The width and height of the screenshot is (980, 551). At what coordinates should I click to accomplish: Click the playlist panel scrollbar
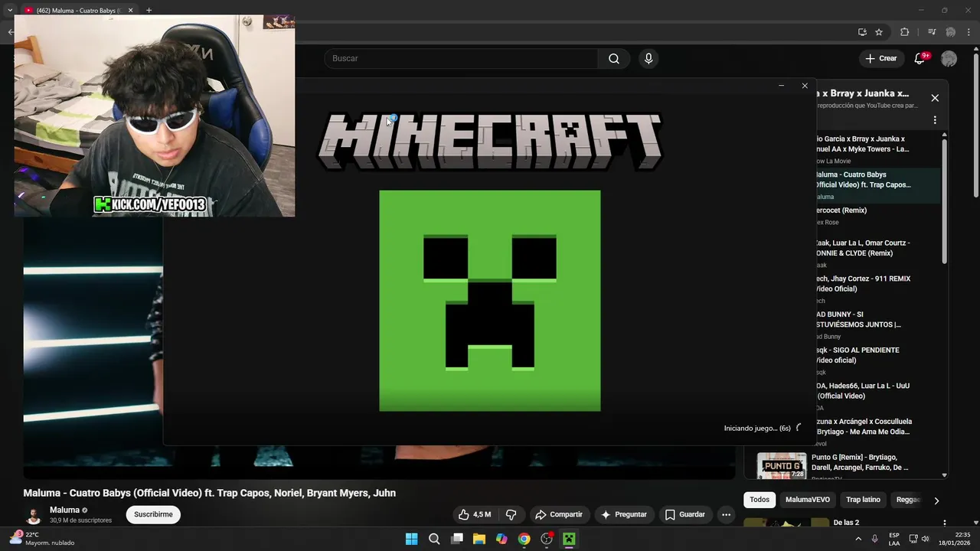944,201
